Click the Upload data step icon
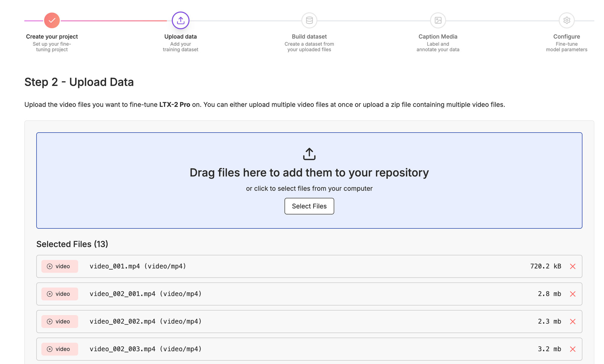The width and height of the screenshot is (604, 364). pyautogui.click(x=181, y=20)
